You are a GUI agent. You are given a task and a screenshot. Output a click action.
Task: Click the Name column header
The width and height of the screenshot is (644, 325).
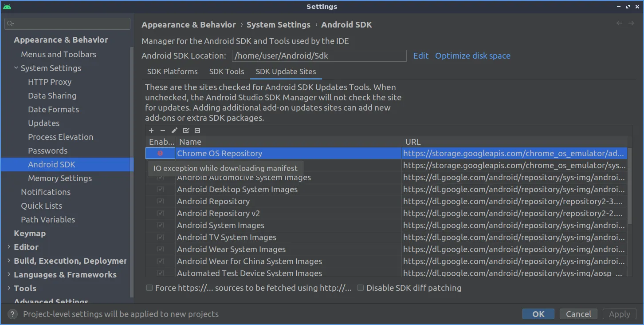click(x=289, y=142)
